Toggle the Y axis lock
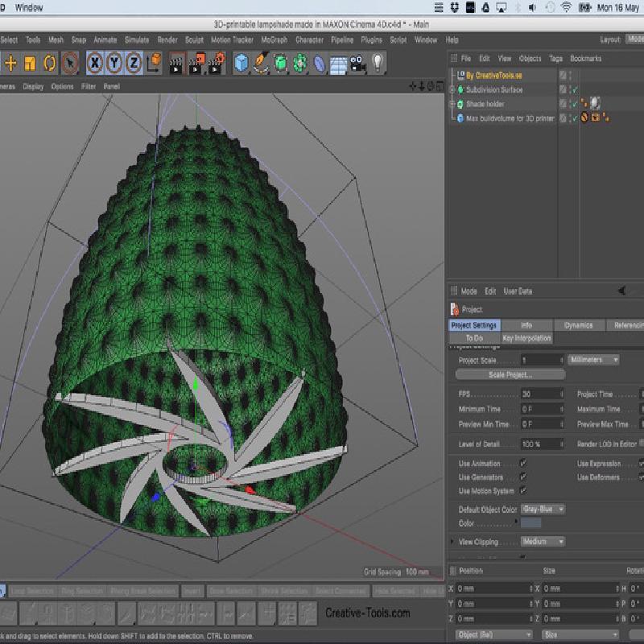The image size is (644, 644). click(x=114, y=62)
